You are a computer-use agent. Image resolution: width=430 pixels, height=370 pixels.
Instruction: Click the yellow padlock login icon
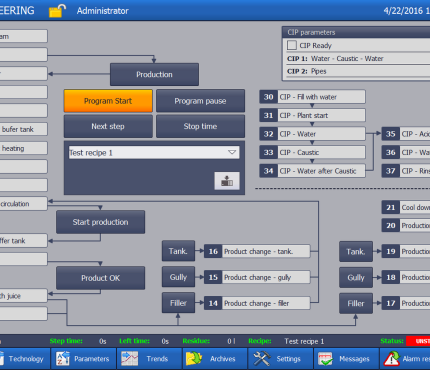click(57, 10)
